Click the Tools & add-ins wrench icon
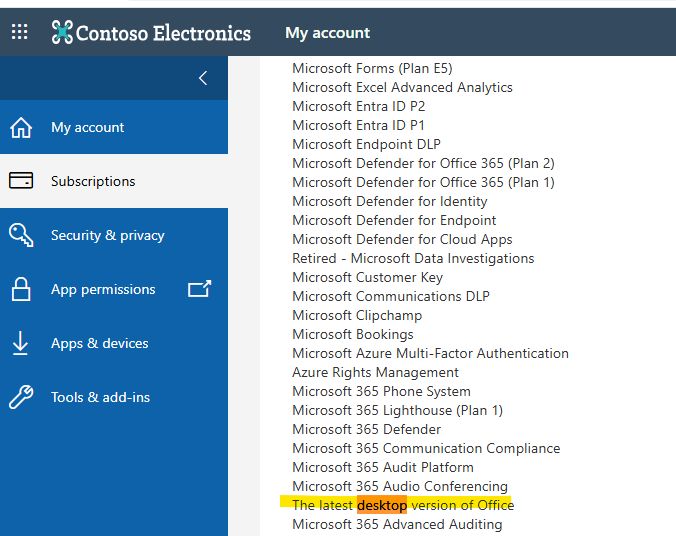Image resolution: width=676 pixels, height=536 pixels. click(x=21, y=397)
